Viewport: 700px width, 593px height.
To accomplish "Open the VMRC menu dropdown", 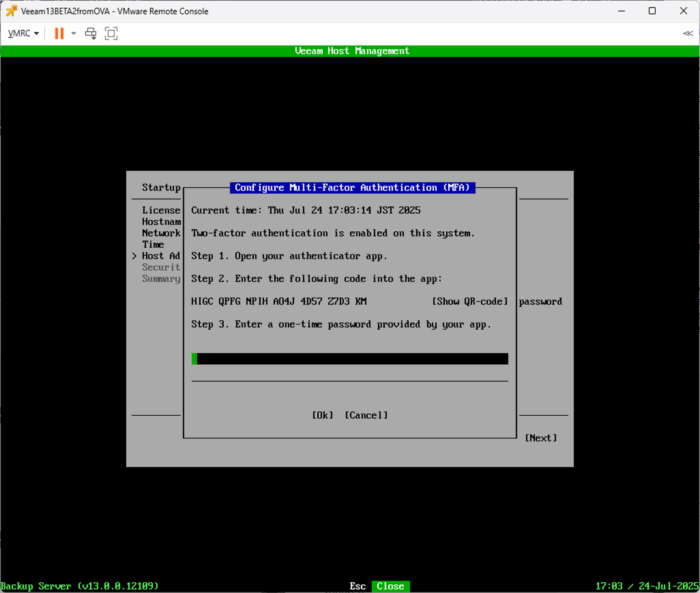I will coord(23,33).
